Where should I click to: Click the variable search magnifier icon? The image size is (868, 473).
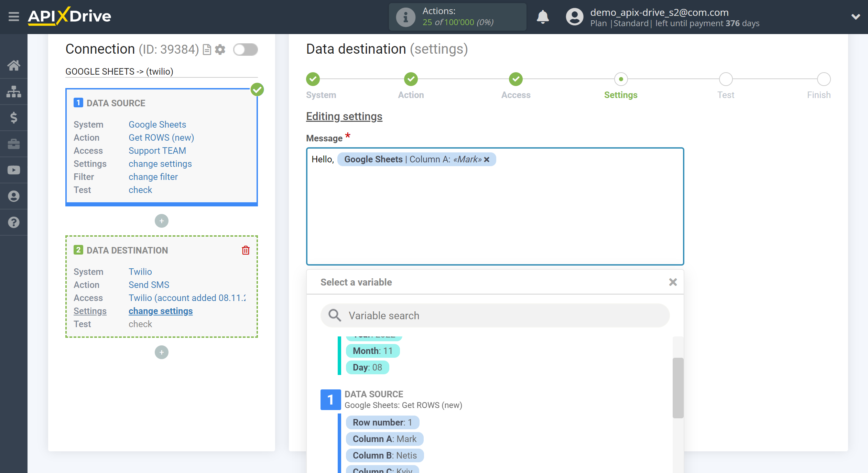335,315
